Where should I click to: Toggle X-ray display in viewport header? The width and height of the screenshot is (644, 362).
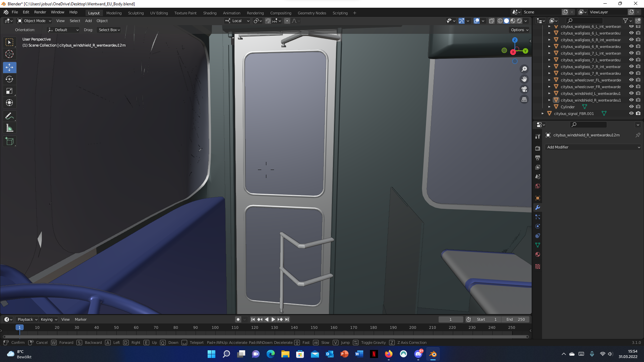pyautogui.click(x=491, y=21)
